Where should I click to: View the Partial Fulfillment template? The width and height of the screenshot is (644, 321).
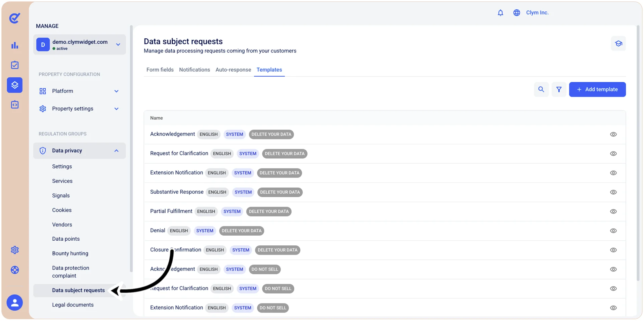(x=613, y=211)
